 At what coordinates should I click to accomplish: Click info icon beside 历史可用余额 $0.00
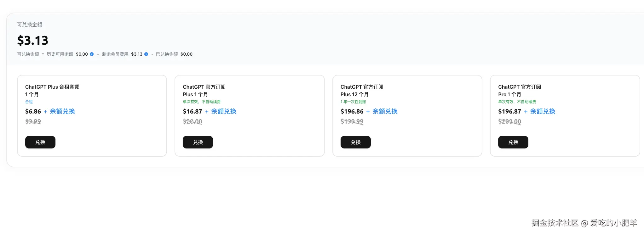point(92,54)
